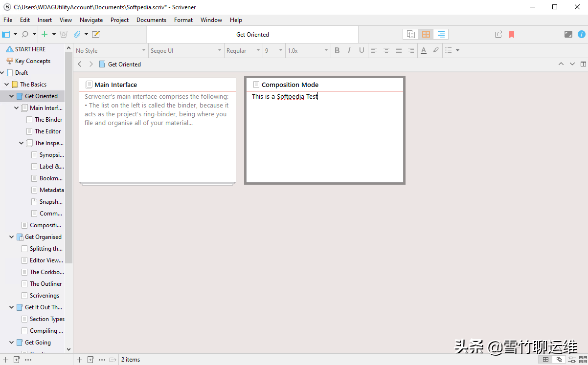Click the Search magnifier icon

(x=25, y=34)
